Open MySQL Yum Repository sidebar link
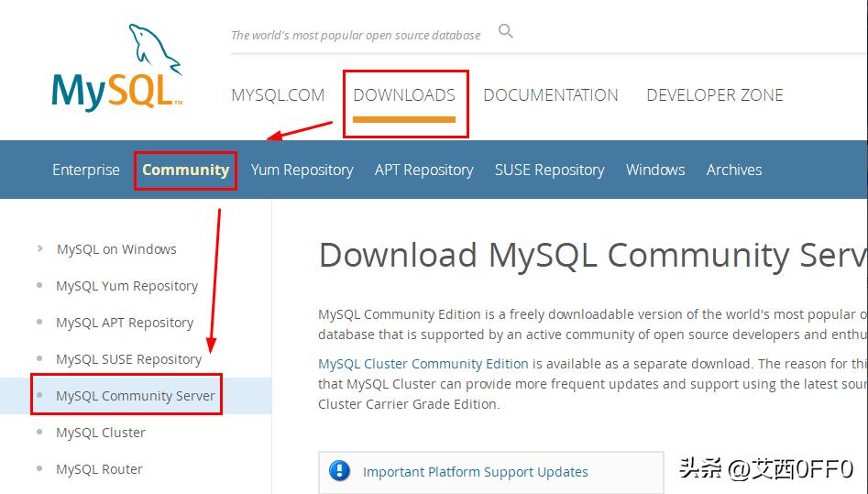This screenshot has width=868, height=494. (126, 286)
